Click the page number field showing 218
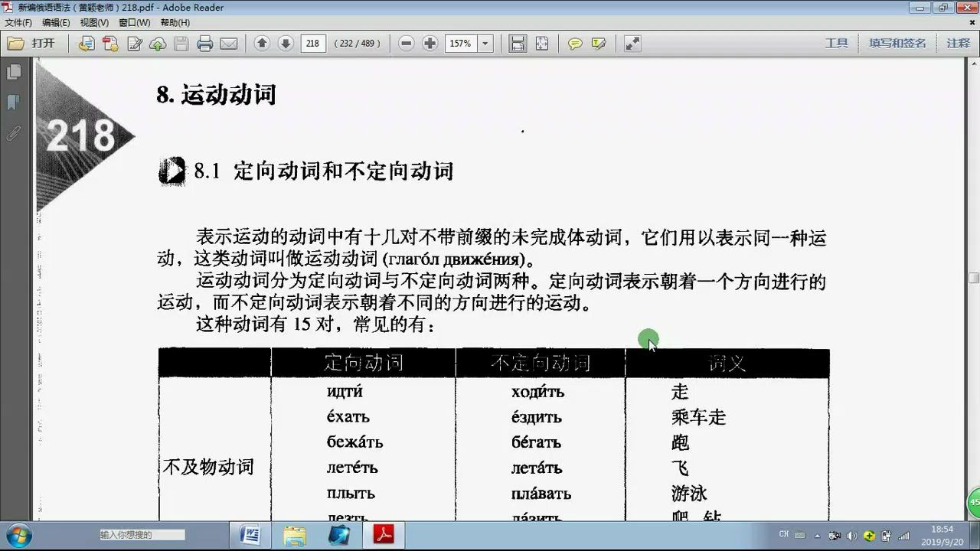The image size is (980, 551). pos(312,44)
